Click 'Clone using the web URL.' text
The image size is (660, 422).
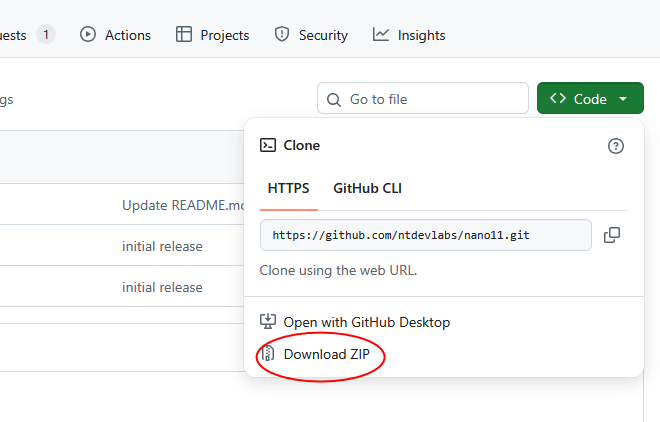click(x=338, y=270)
